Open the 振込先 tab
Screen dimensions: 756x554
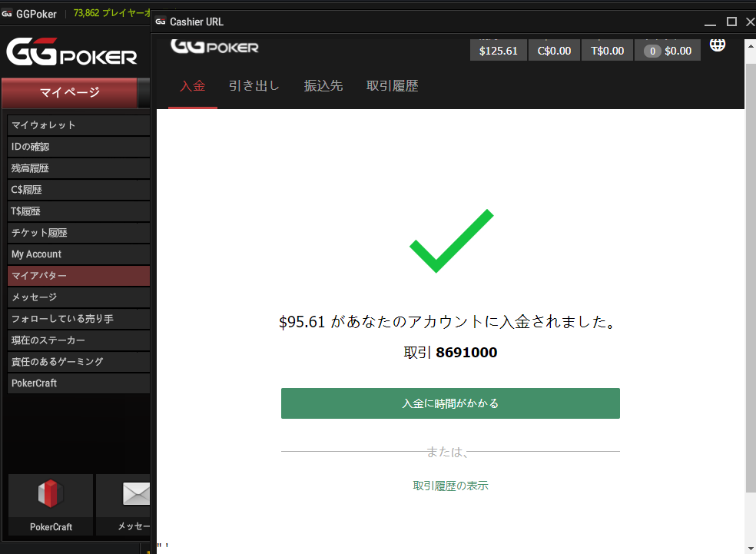point(323,86)
